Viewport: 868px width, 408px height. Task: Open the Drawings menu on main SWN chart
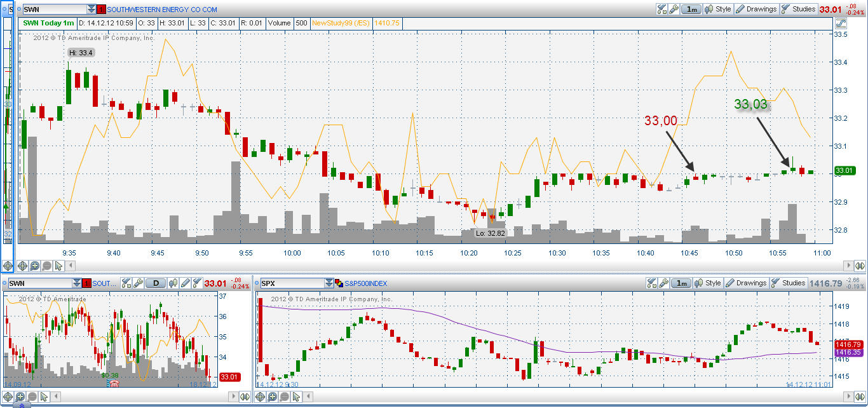(x=756, y=10)
